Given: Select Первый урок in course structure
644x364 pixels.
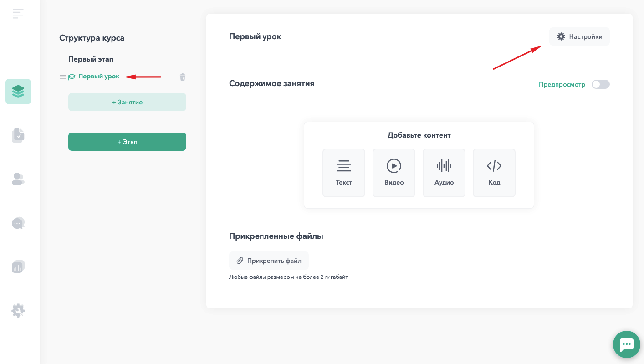Looking at the screenshot, I should tap(99, 77).
